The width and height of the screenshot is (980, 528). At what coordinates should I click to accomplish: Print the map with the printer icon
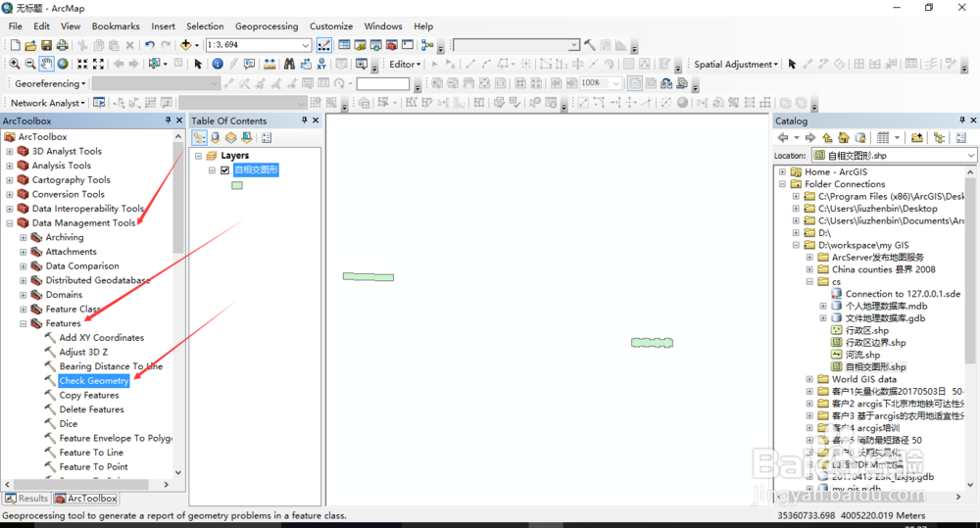click(63, 45)
